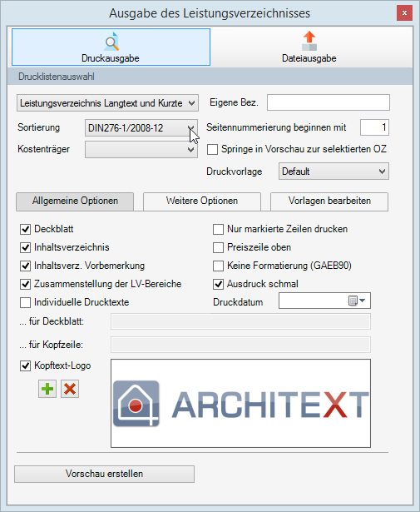Open the Vorlagen bearbeiten tab
Screen dimensions: 420x512
click(x=329, y=201)
